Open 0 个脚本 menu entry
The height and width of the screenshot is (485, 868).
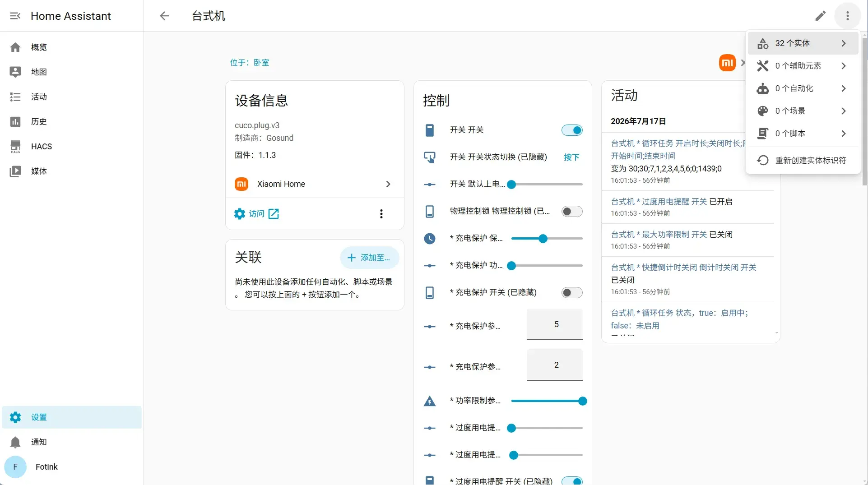coord(803,134)
